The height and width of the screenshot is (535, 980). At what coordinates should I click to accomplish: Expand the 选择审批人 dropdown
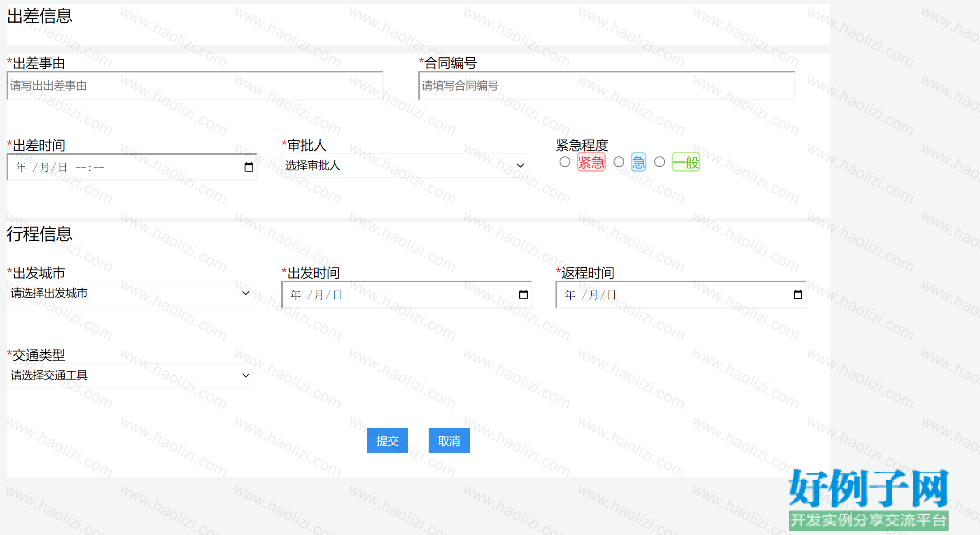click(x=405, y=165)
